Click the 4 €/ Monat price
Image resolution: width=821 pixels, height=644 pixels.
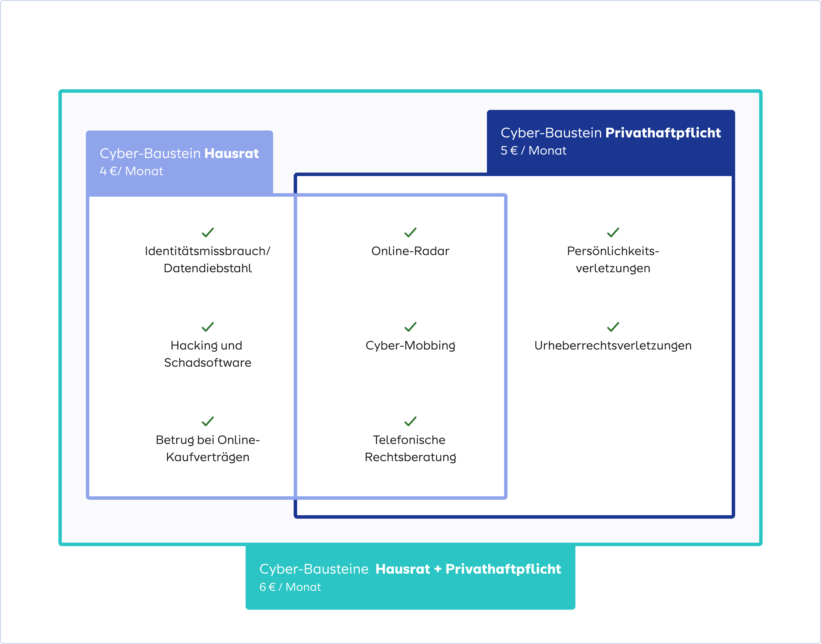[x=131, y=171]
